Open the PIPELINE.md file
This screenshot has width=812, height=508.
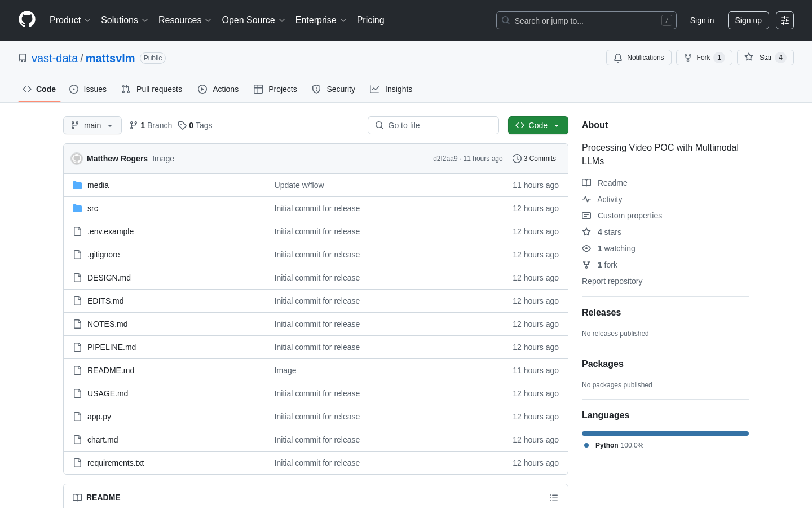(x=112, y=347)
